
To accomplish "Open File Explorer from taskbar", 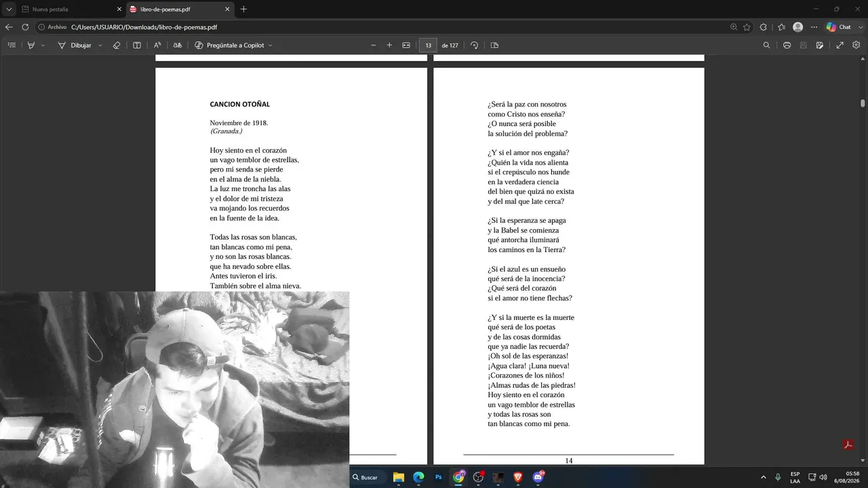I will (x=399, y=477).
